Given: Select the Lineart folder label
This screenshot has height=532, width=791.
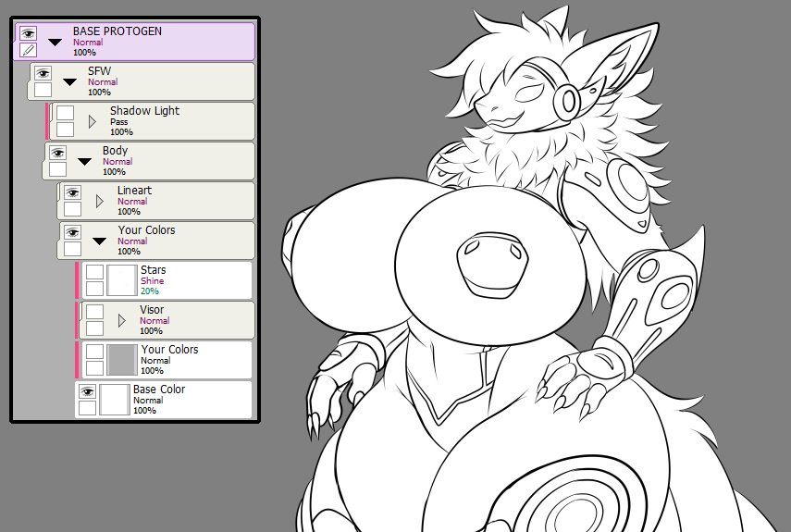Looking at the screenshot, I should [x=134, y=190].
